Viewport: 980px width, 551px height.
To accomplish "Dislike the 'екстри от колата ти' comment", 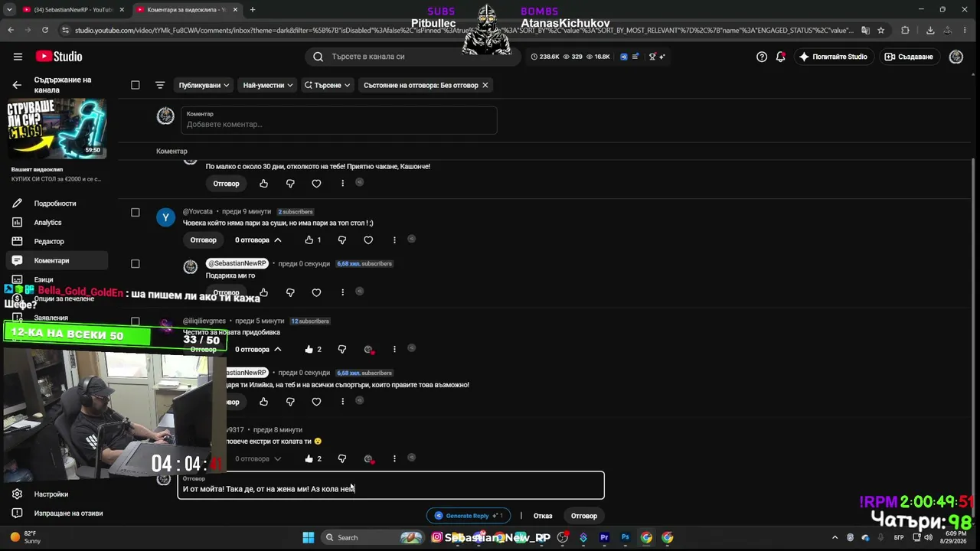I will click(342, 458).
